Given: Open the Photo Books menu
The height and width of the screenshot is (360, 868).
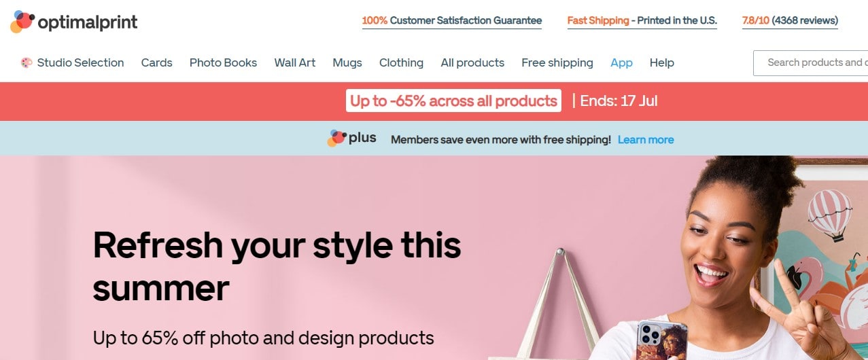Looking at the screenshot, I should coord(223,63).
